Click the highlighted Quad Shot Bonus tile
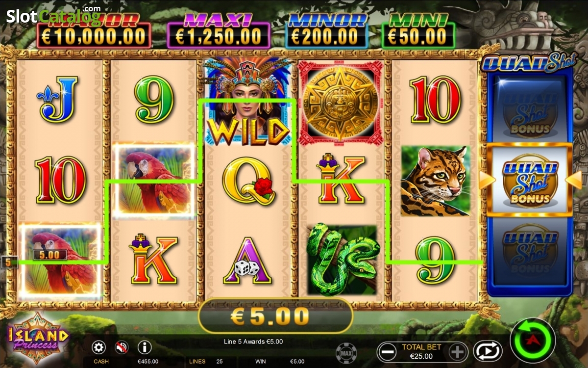Viewport: 588px width, 368px height. pos(530,180)
